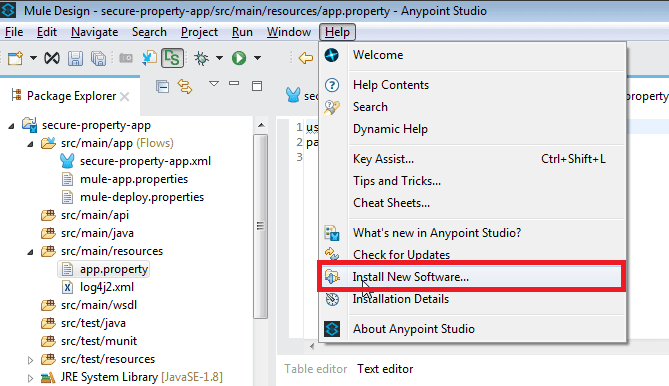
Task: Click the Save toolbar icon
Action: (x=75, y=58)
